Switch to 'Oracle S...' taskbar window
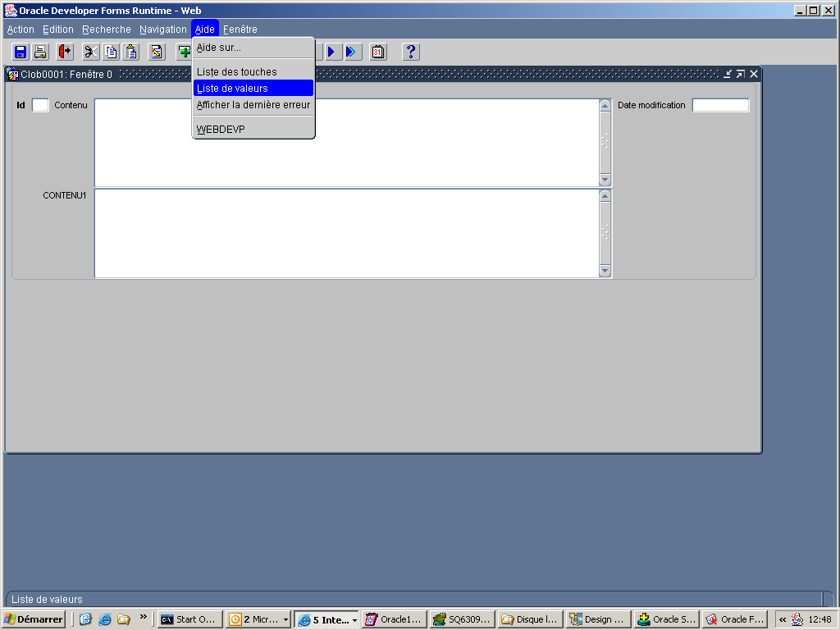840x630 pixels. point(666,619)
